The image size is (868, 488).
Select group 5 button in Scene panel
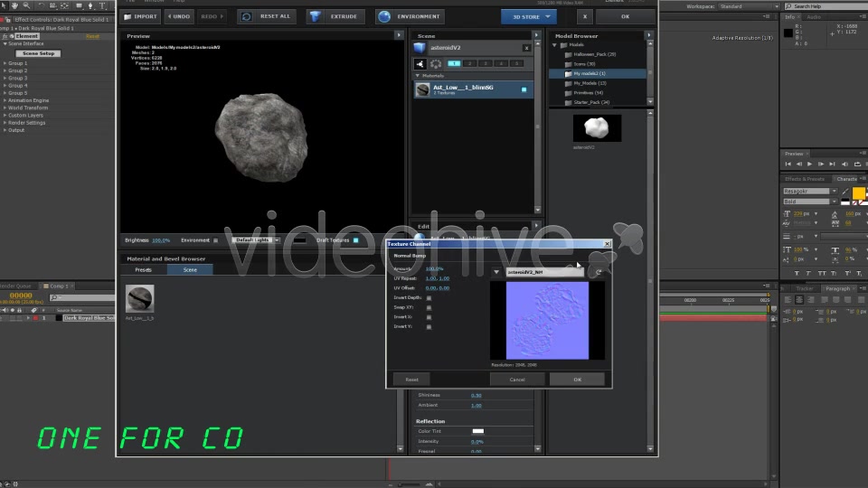point(516,63)
